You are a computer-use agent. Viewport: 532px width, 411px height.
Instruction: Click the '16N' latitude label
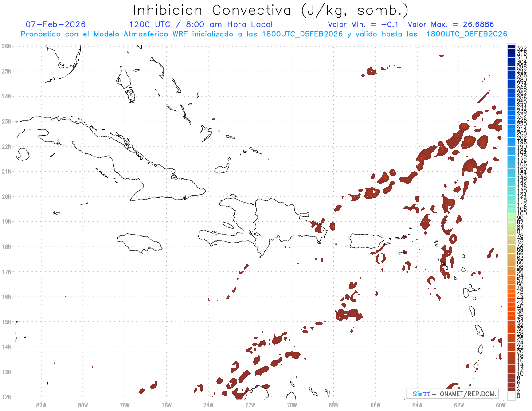click(6, 297)
